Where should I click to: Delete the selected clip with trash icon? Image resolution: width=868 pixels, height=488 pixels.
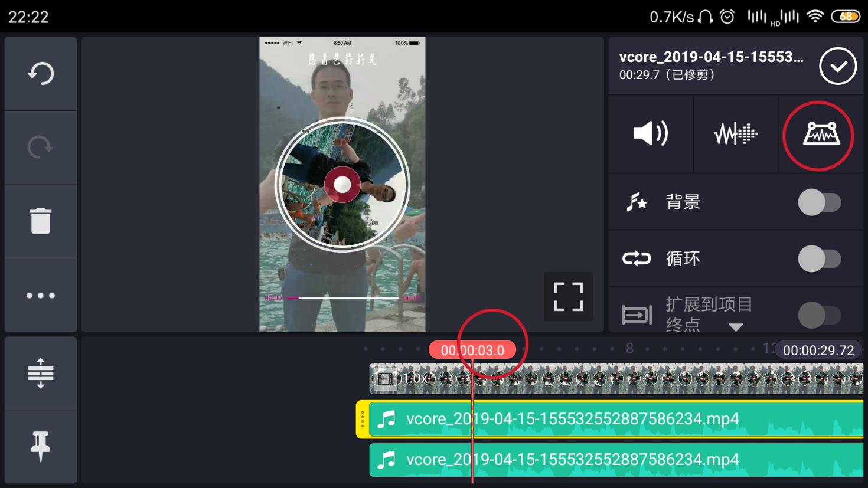pyautogui.click(x=40, y=221)
